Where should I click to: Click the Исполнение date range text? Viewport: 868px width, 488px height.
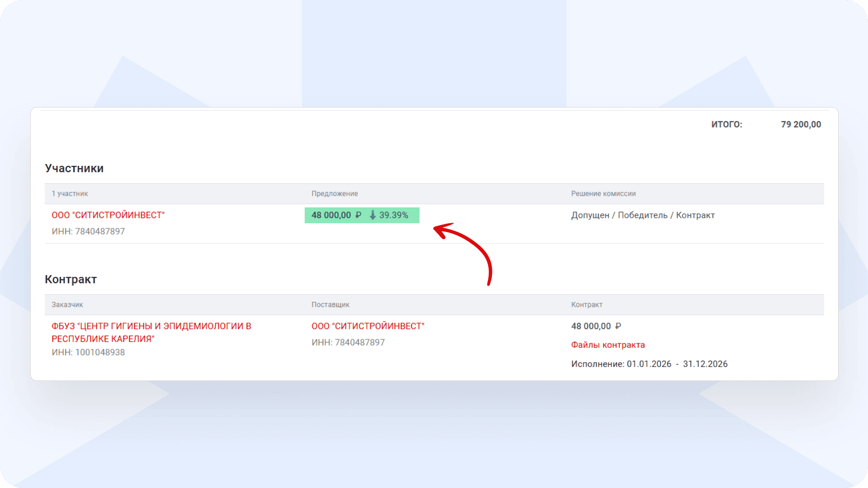pyautogui.click(x=649, y=364)
